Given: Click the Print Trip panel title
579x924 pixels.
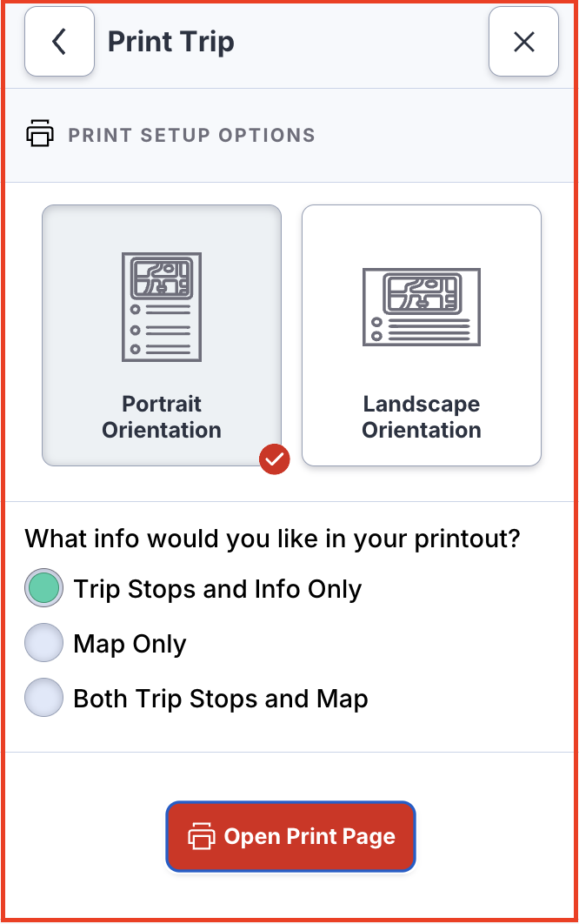Looking at the screenshot, I should pyautogui.click(x=170, y=42).
